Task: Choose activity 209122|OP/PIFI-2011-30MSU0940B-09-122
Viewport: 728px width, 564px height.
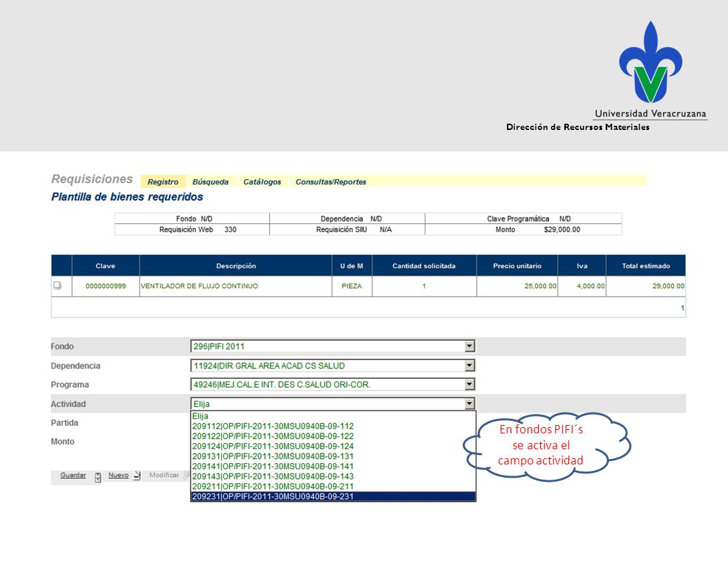Action: click(333, 436)
